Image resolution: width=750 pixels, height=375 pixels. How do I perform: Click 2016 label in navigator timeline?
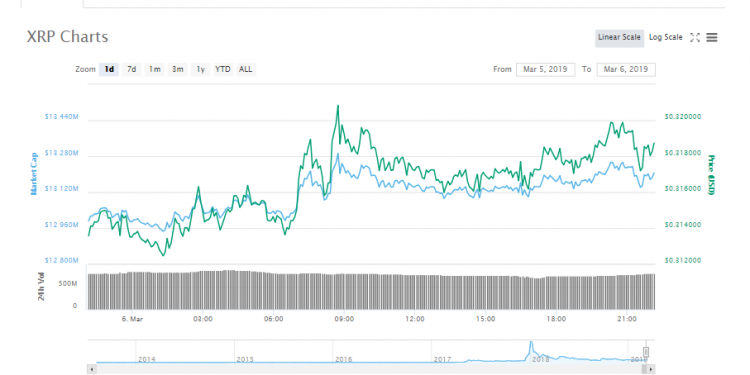(x=343, y=359)
